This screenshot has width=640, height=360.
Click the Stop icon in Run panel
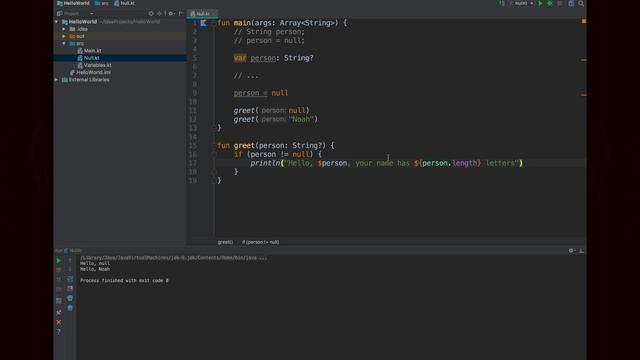click(x=59, y=270)
